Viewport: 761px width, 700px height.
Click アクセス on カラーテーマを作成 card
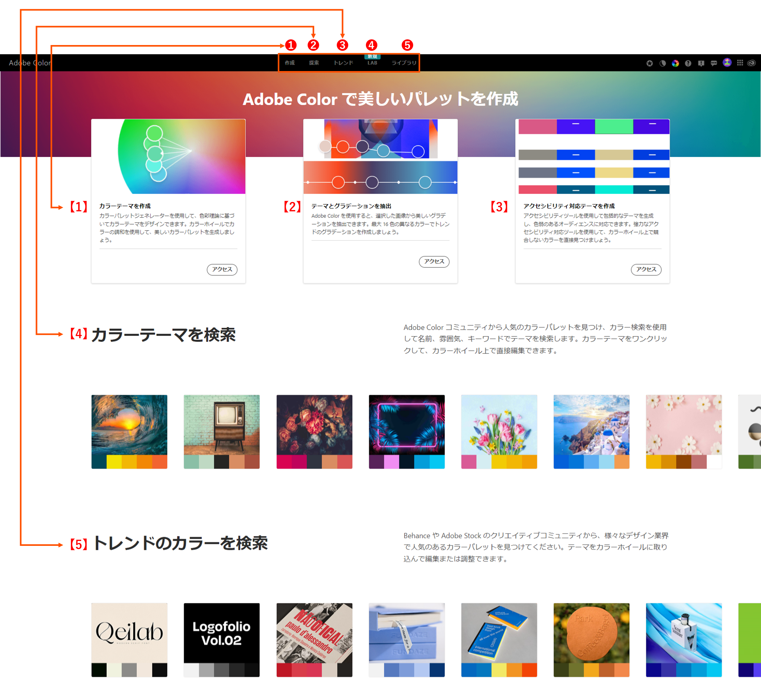[222, 269]
